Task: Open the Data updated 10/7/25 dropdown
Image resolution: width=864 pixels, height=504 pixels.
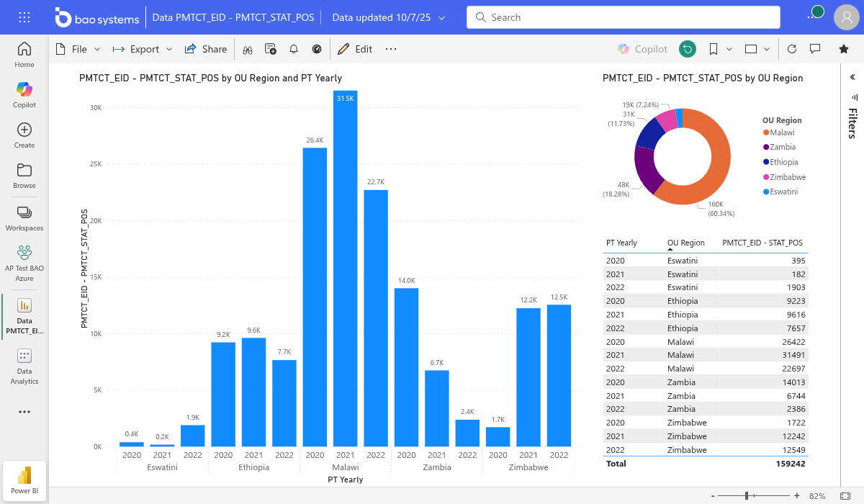Action: point(388,17)
